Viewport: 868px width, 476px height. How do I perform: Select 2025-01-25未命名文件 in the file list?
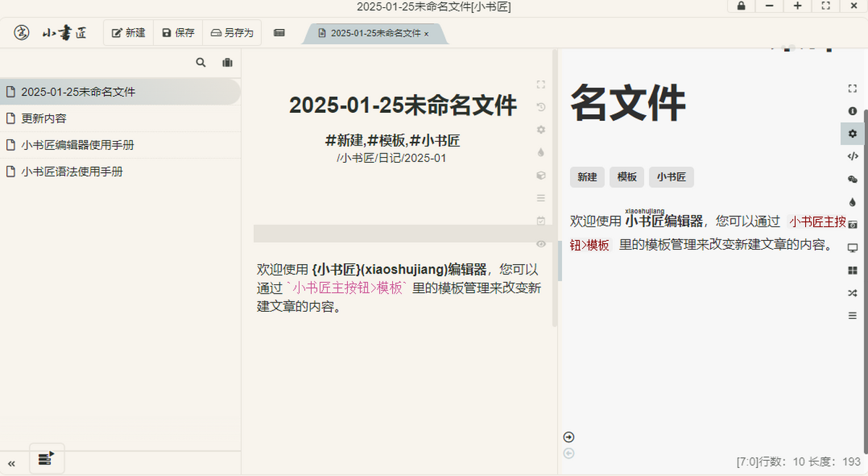pos(120,92)
